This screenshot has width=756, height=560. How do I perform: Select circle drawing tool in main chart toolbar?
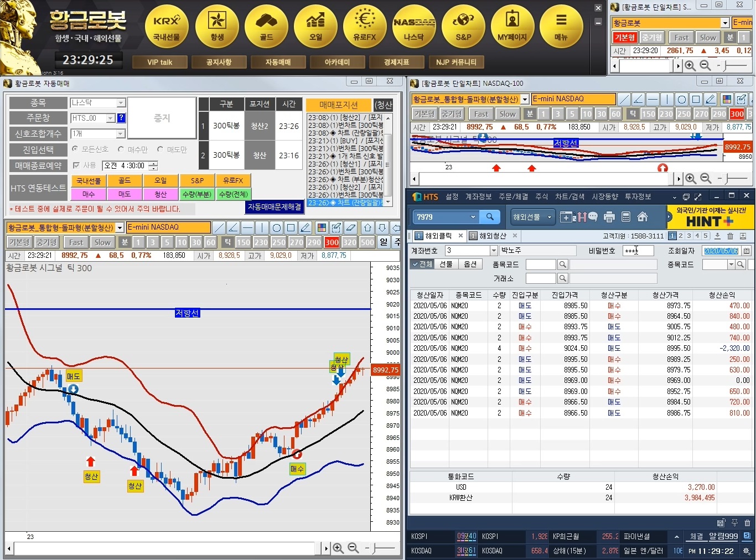(x=277, y=227)
